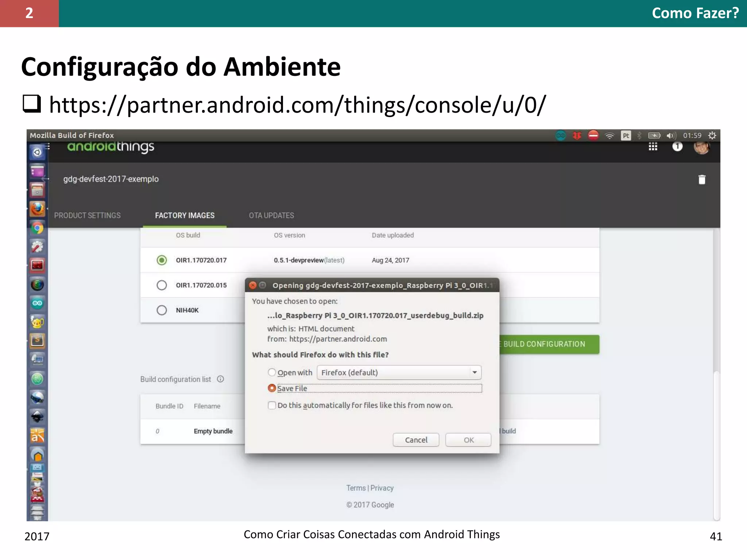The width and height of the screenshot is (747, 560).
Task: Open the user account avatar
Action: click(702, 147)
